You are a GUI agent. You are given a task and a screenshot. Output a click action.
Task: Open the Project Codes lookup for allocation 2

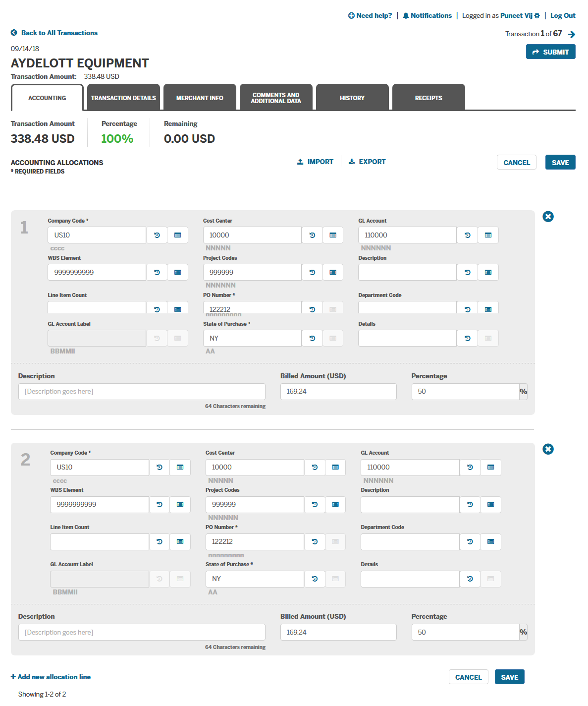click(335, 504)
